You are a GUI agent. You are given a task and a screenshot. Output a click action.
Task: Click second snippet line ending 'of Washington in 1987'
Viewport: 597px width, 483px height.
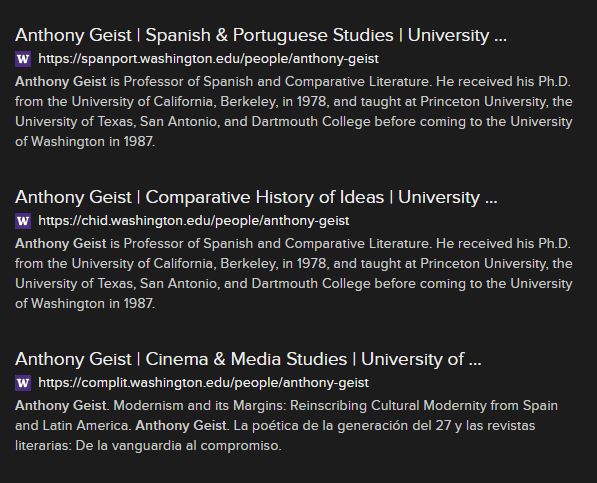[85, 304]
